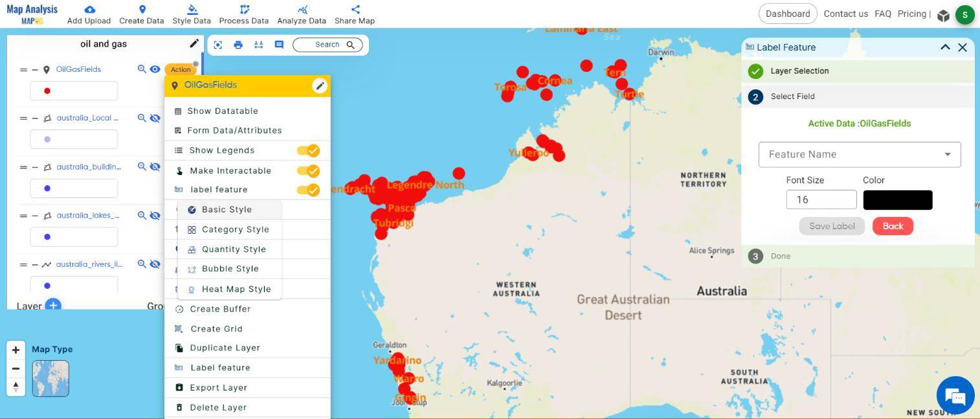The image size is (980, 419).
Task: Click the add Layer plus icon
Action: click(53, 305)
